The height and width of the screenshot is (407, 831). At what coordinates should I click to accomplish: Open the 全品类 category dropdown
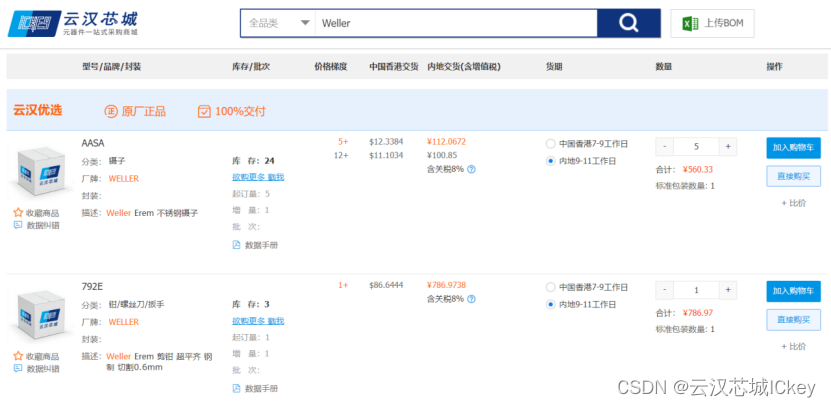278,23
